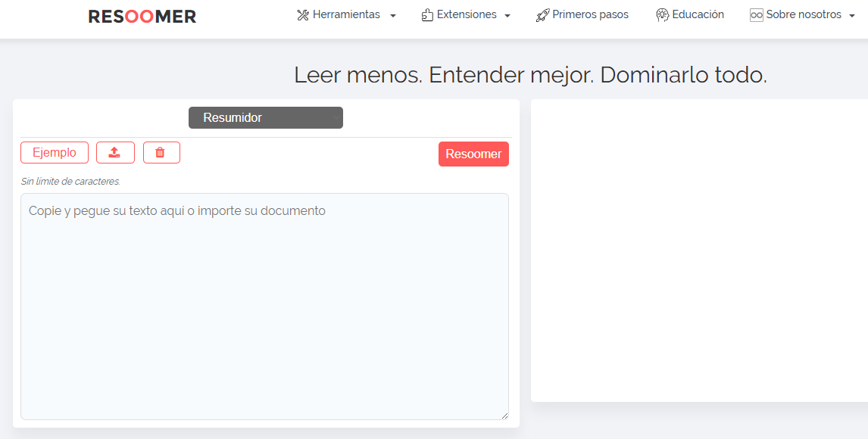Load the Ejemplo sample text
This screenshot has width=868, height=439.
click(x=55, y=153)
